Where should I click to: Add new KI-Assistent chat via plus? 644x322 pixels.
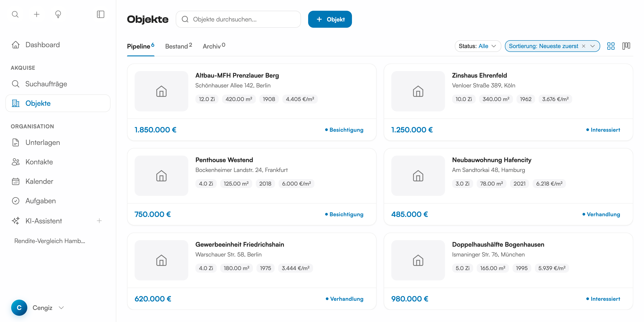click(99, 221)
